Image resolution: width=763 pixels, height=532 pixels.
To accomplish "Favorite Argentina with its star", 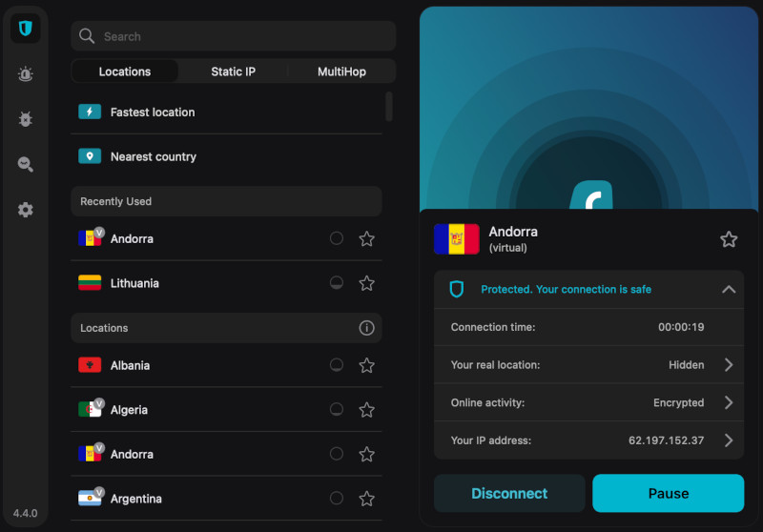I will (366, 499).
